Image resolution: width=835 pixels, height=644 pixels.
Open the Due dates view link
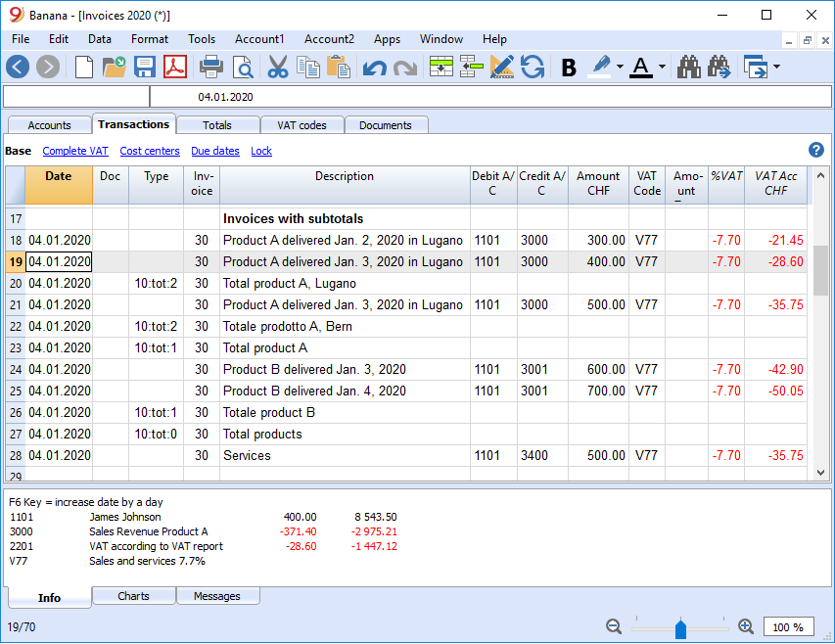(x=215, y=151)
